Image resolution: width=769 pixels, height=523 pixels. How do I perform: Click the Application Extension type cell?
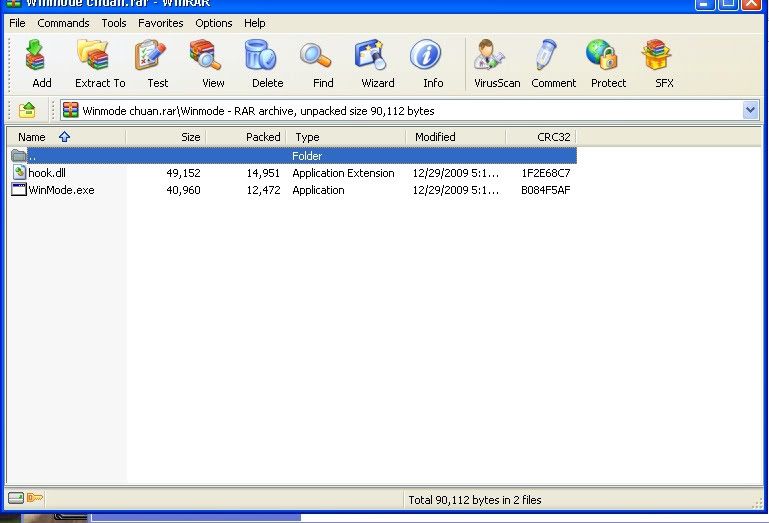[343, 173]
